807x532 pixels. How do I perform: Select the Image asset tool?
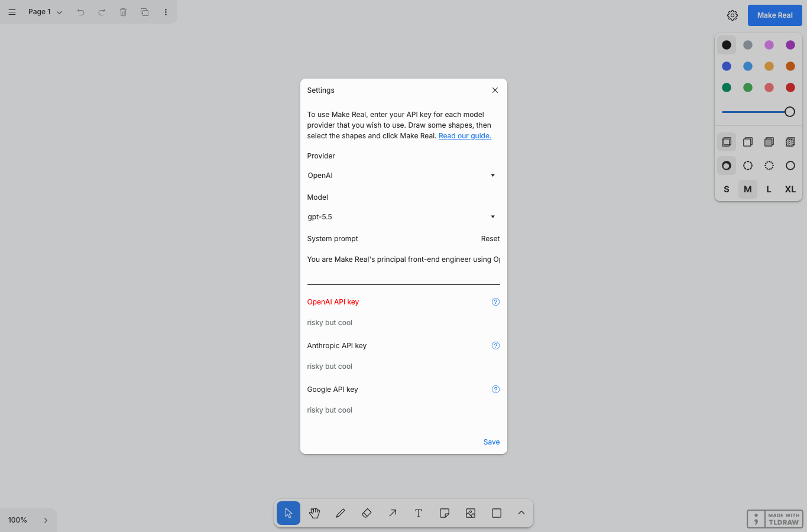click(x=471, y=513)
